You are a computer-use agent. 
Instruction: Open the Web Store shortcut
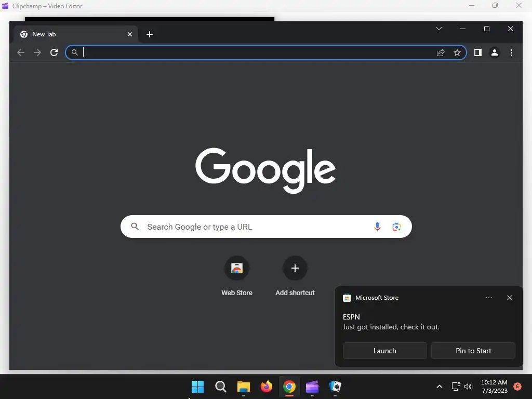237,276
